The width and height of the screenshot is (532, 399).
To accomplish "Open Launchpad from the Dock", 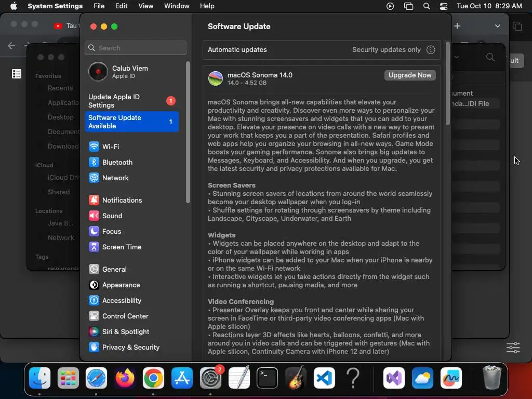I will coord(68,378).
